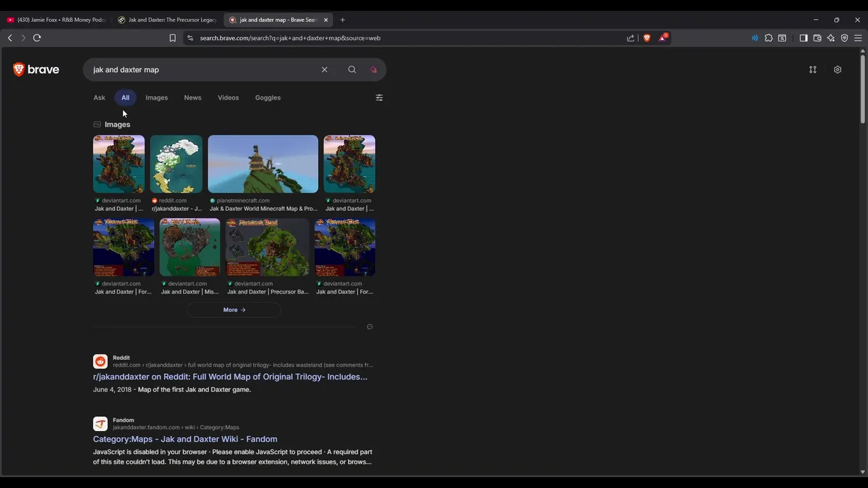Viewport: 868px width, 488px height.
Task: Open Brave Rewards triangle icon
Action: click(663, 37)
